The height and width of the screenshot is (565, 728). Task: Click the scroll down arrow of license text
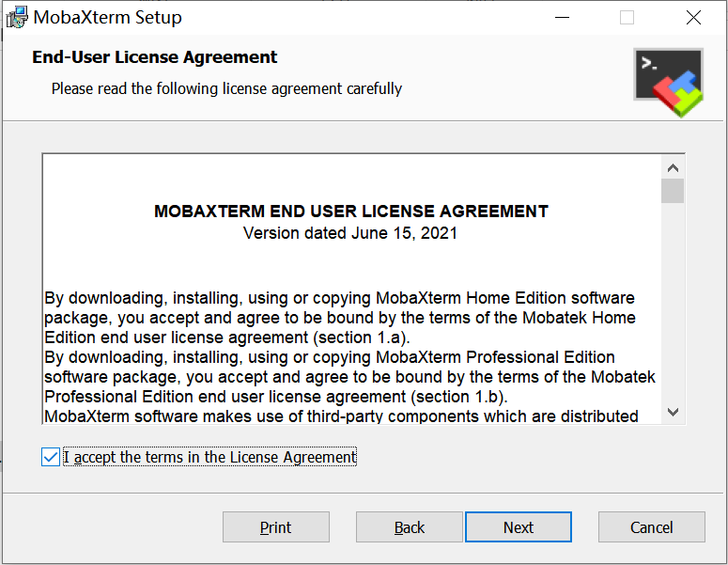[673, 412]
